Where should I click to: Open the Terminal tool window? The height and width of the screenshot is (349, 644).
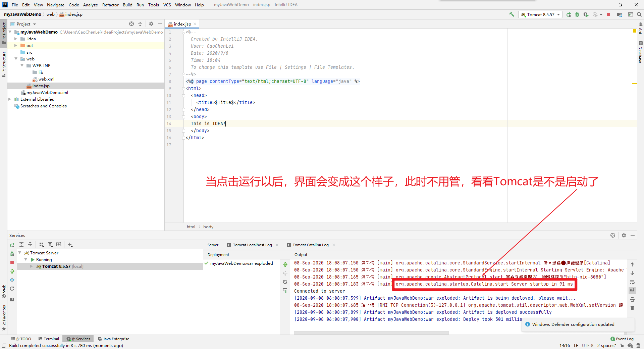coord(49,339)
